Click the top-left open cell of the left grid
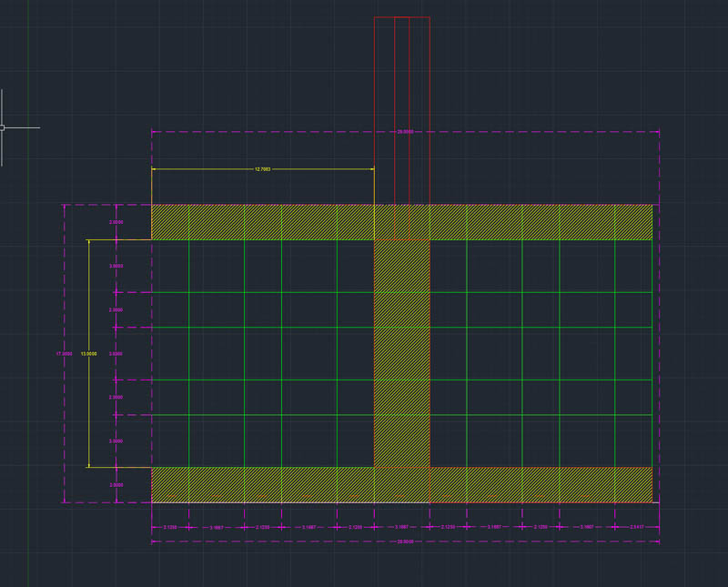728x587 pixels. (169, 266)
